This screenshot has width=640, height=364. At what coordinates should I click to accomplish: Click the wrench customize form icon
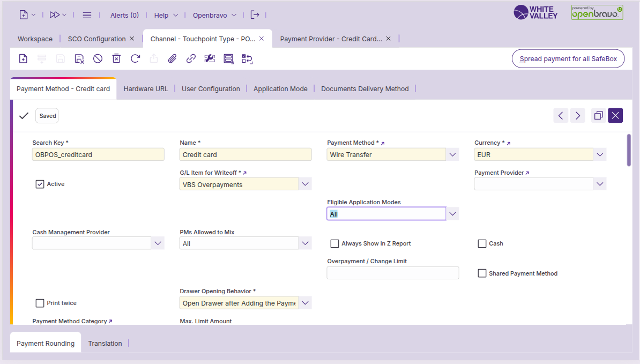point(210,59)
